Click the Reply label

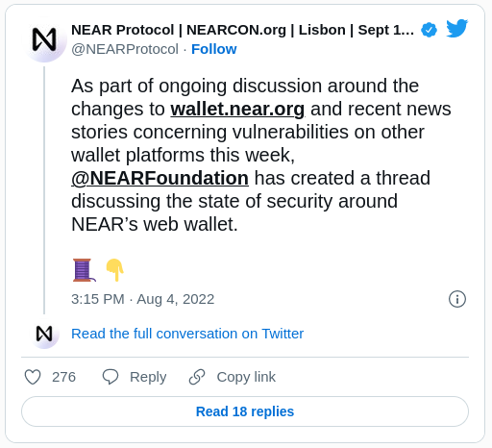tap(148, 377)
